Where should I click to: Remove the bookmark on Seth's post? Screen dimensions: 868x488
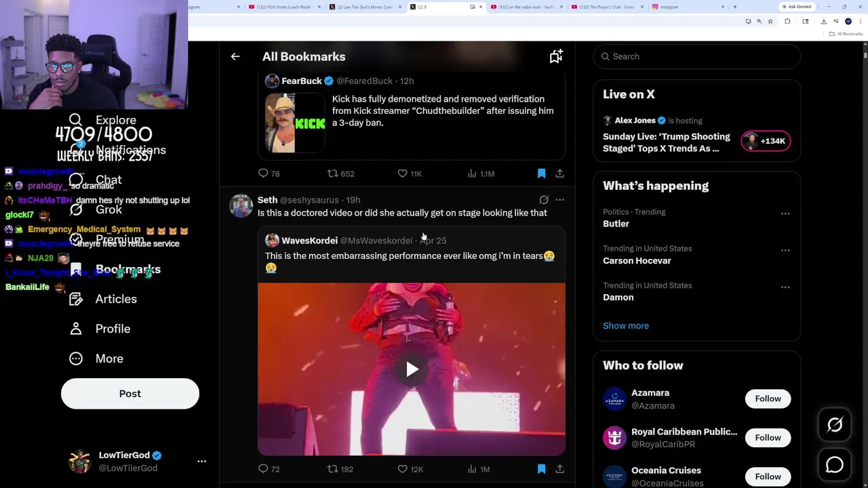(x=541, y=469)
